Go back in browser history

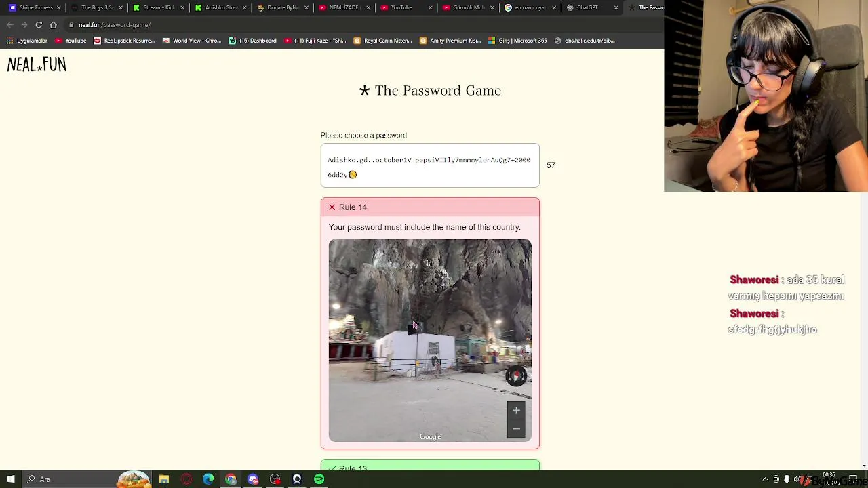tap(9, 25)
